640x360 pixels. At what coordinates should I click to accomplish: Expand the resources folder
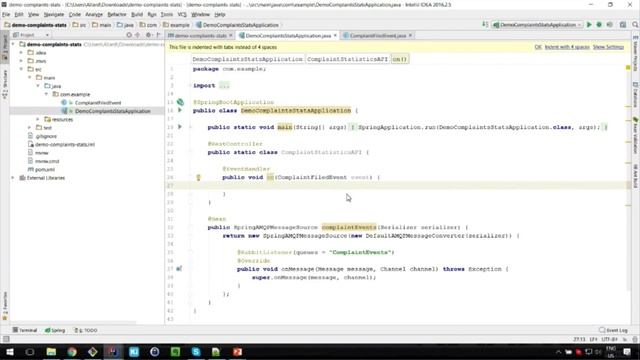point(38,119)
